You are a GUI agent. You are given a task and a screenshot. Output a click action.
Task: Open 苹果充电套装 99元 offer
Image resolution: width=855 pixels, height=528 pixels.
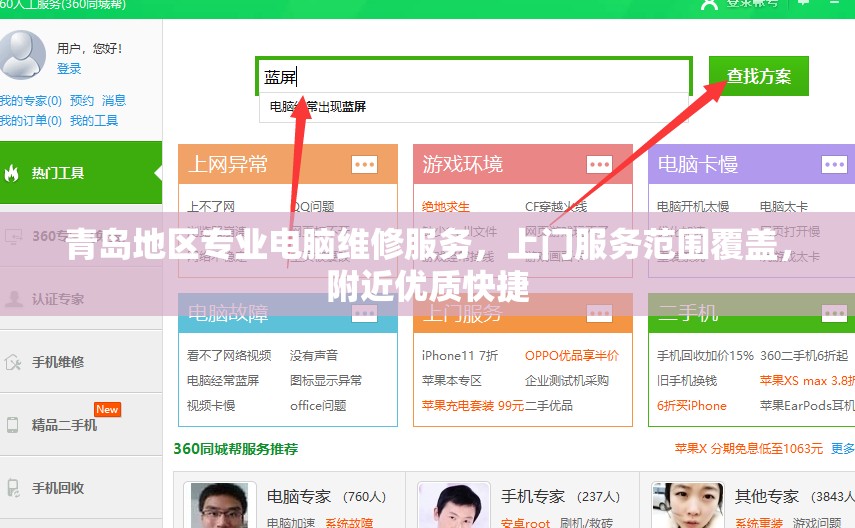point(473,406)
